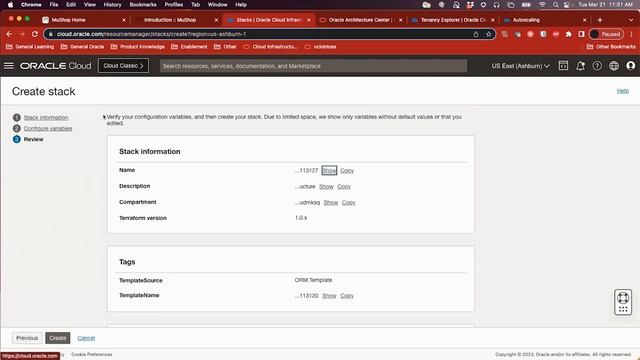Open the General Oracle bookmarks folder
Viewport: 640px width, 360px height.
pyautogui.click(x=82, y=47)
